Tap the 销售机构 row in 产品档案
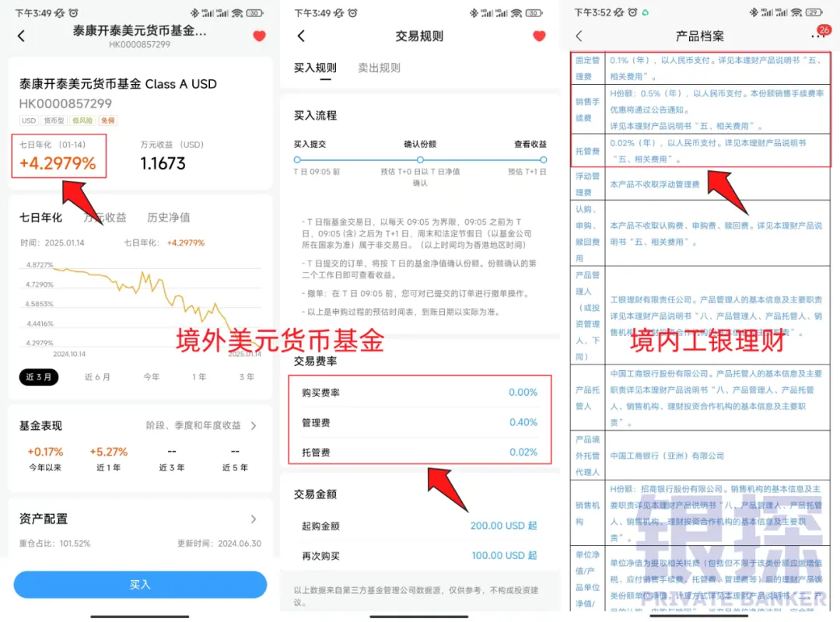This screenshot has height=622, width=840. click(x=701, y=512)
